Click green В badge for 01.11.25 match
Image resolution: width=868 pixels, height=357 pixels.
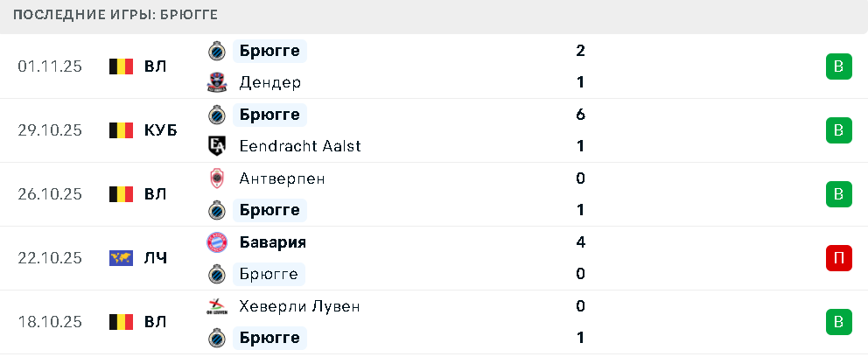click(x=837, y=66)
